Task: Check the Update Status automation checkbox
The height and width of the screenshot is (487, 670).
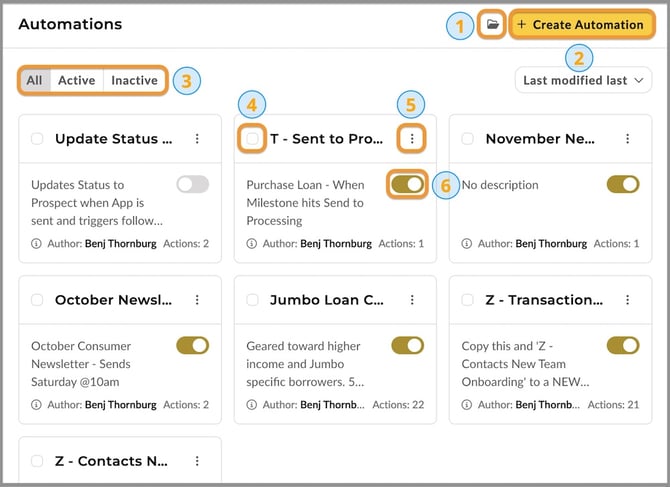Action: (37, 139)
